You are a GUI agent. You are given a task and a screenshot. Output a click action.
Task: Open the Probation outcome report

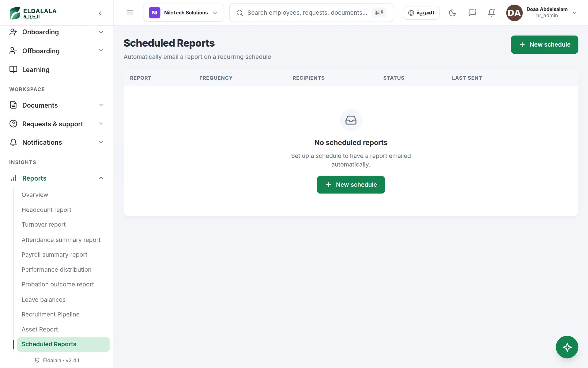click(x=58, y=284)
